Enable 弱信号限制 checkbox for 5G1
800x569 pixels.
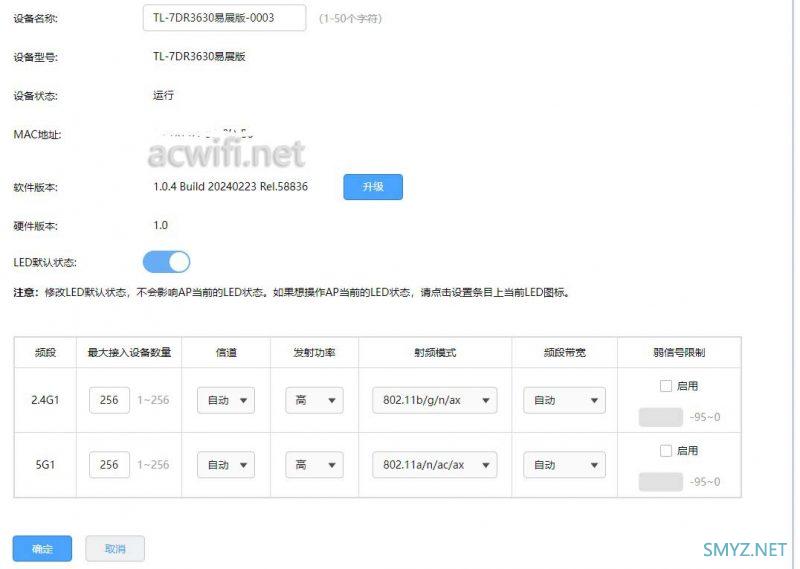coord(666,451)
